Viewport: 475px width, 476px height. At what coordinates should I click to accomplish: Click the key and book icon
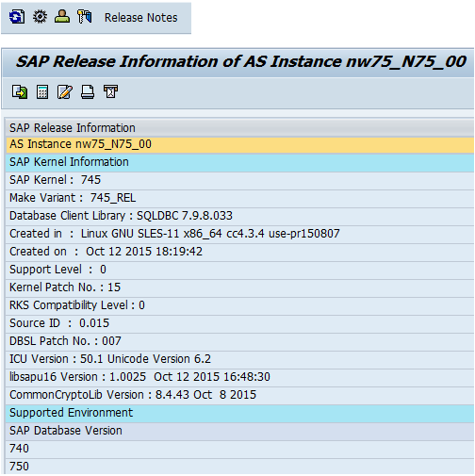coord(85,17)
